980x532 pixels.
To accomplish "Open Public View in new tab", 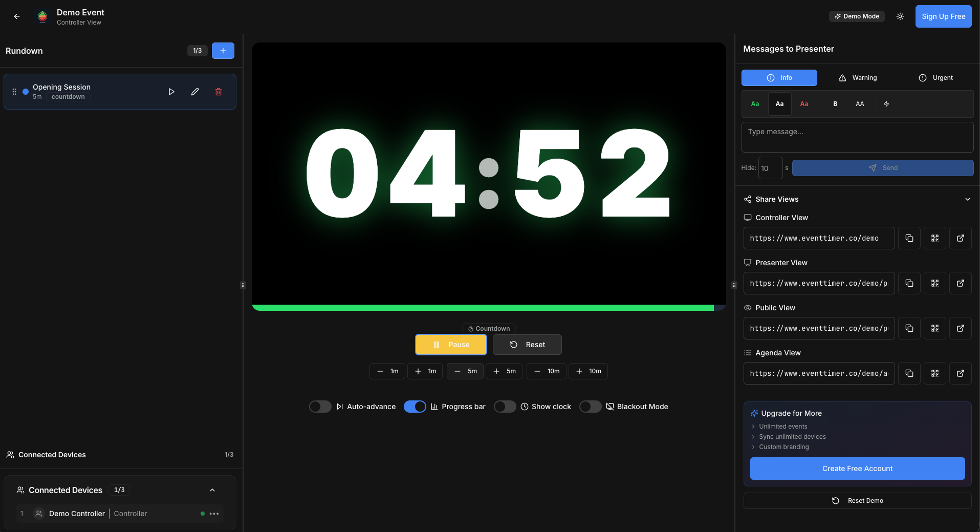I will click(x=961, y=328).
